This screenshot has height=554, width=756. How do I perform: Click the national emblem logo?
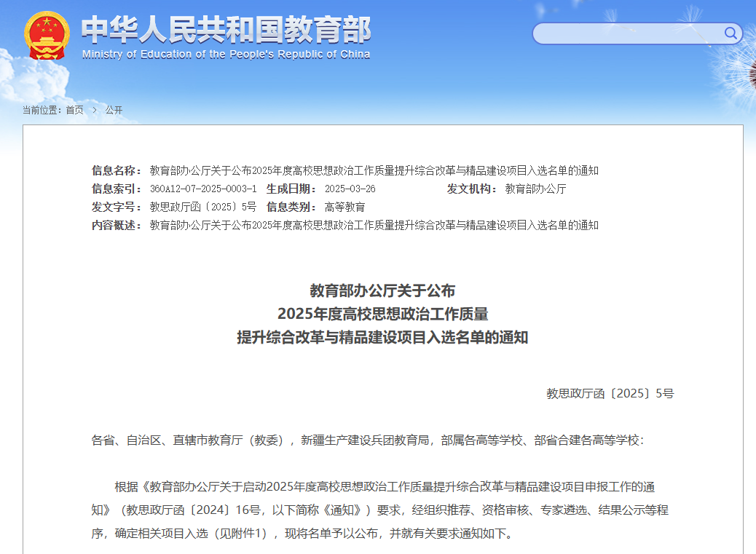pyautogui.click(x=47, y=36)
